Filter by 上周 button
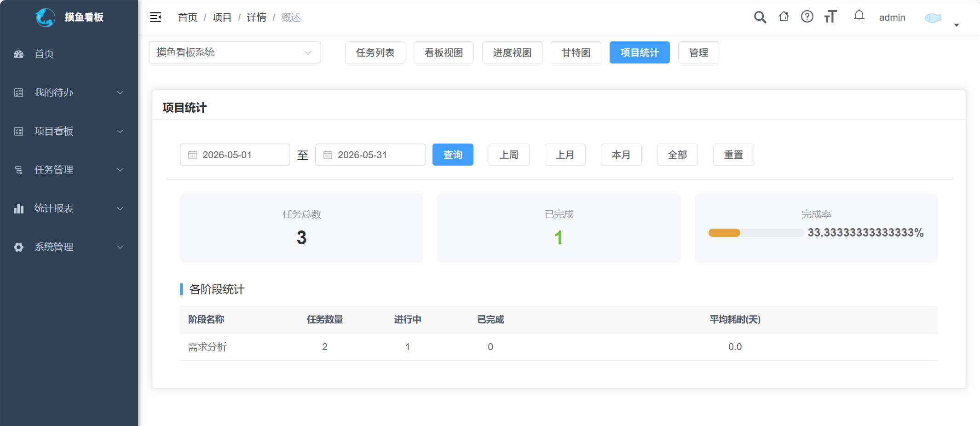980x426 pixels. click(x=509, y=155)
